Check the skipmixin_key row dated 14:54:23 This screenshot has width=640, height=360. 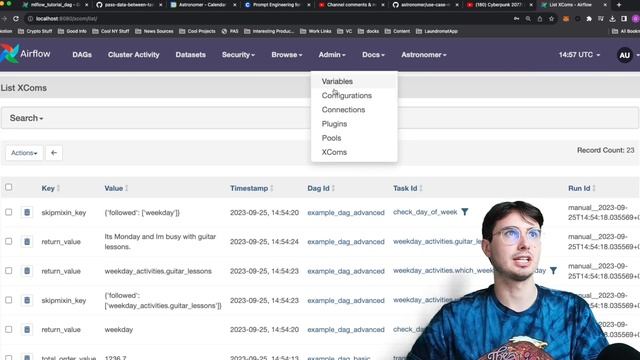pyautogui.click(x=9, y=300)
